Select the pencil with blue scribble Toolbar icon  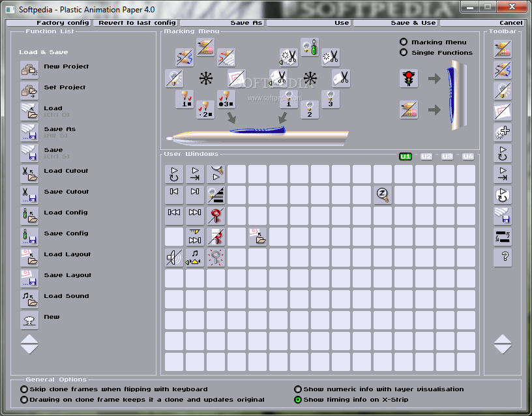coord(503,70)
